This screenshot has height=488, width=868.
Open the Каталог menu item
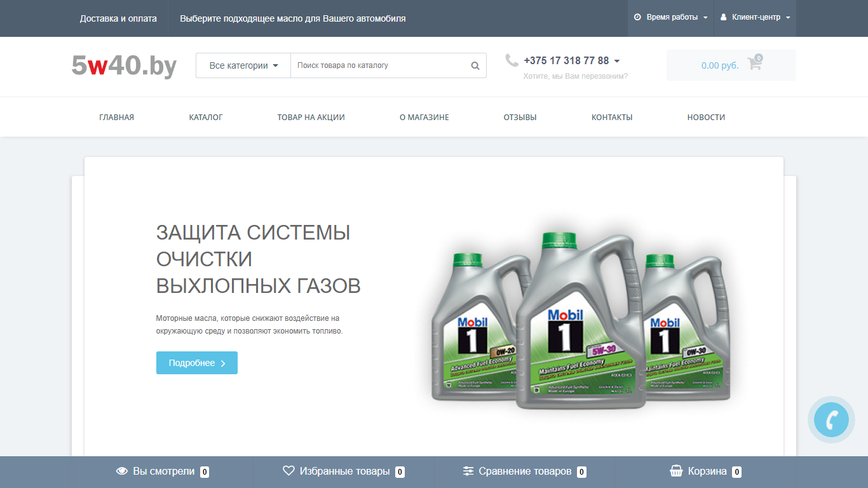(x=206, y=117)
